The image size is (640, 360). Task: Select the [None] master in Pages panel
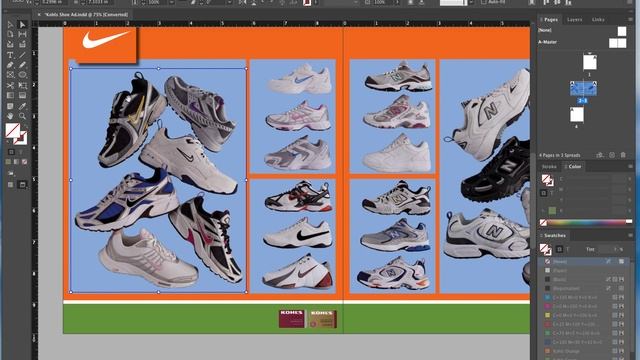click(583, 31)
